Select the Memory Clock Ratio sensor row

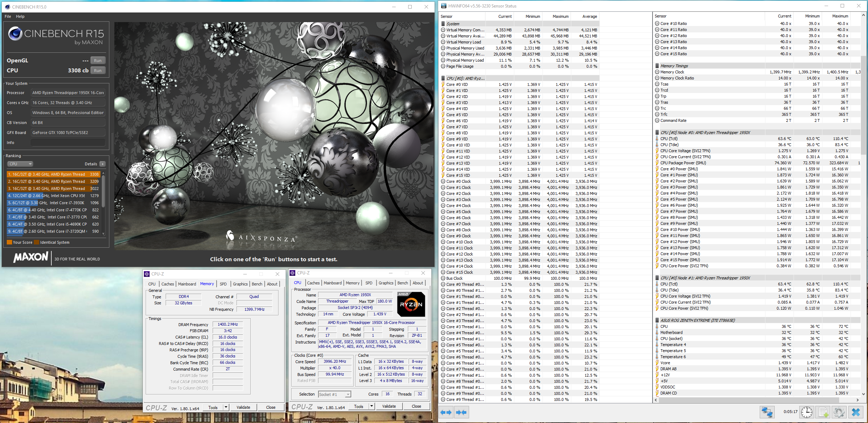[x=757, y=78]
